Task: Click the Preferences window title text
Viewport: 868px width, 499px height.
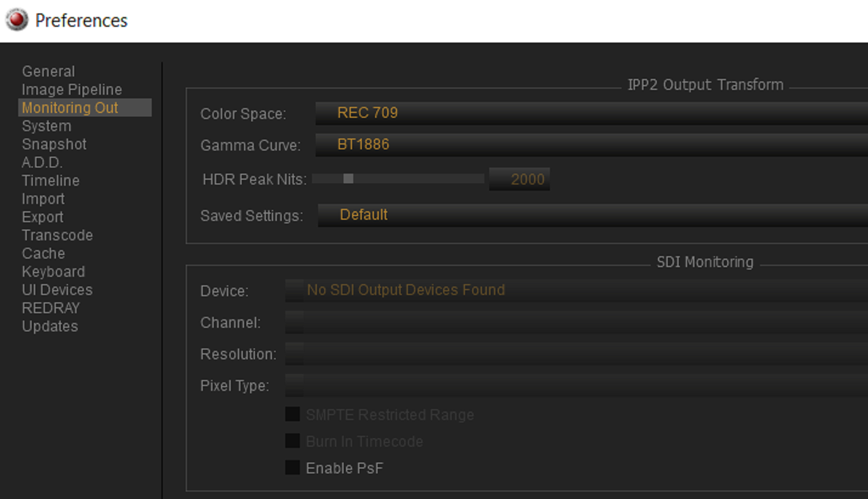Action: (81, 20)
